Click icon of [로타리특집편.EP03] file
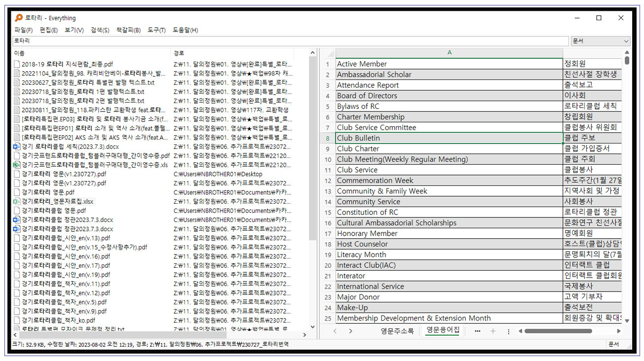This screenshot has width=644, height=361. coord(17,119)
